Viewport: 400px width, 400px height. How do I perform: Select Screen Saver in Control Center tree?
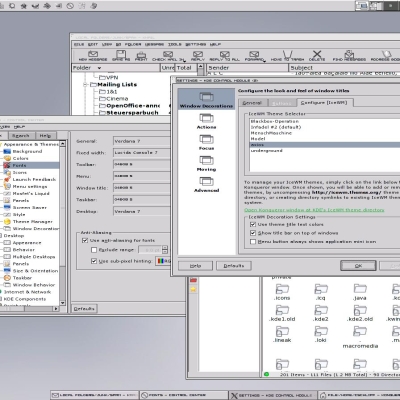30,208
